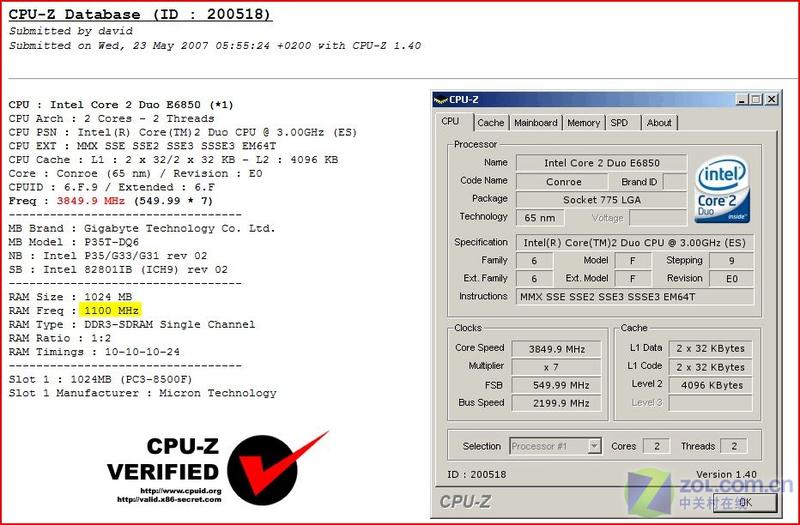Click the 'MB Brand : Gigabyte Technology' line
Screen dimensions: 800x525
click(x=142, y=228)
